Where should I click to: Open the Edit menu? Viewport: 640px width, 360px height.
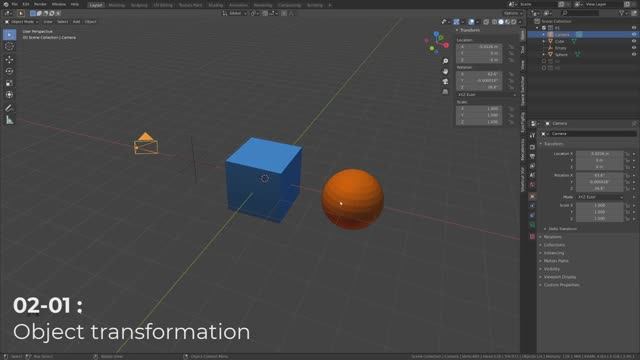coord(26,4)
